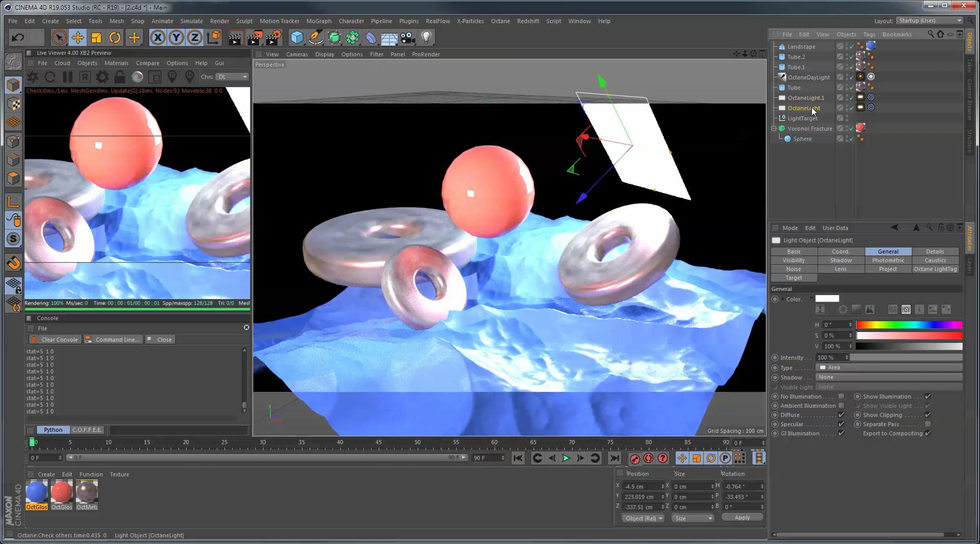Enable the No Illumination checkbox
The height and width of the screenshot is (544, 980).
pyautogui.click(x=841, y=396)
